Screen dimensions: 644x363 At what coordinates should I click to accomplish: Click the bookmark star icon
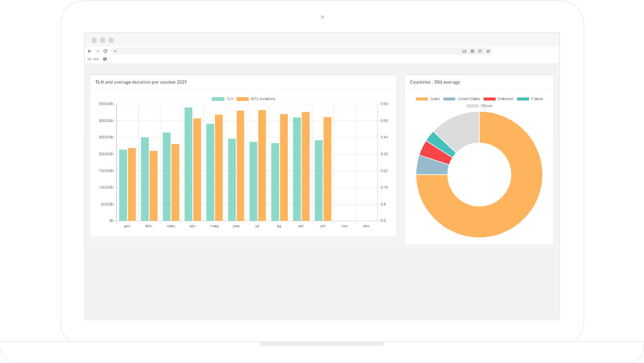(x=488, y=51)
